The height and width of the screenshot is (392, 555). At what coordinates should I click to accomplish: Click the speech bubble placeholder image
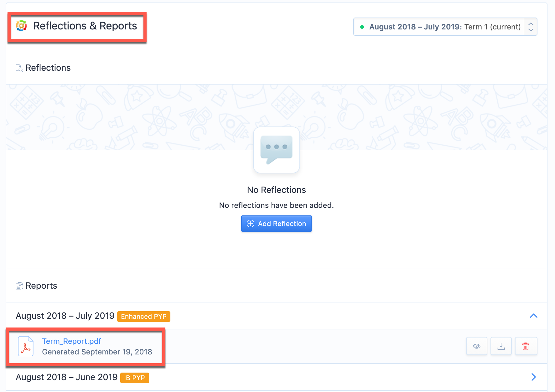pos(277,150)
